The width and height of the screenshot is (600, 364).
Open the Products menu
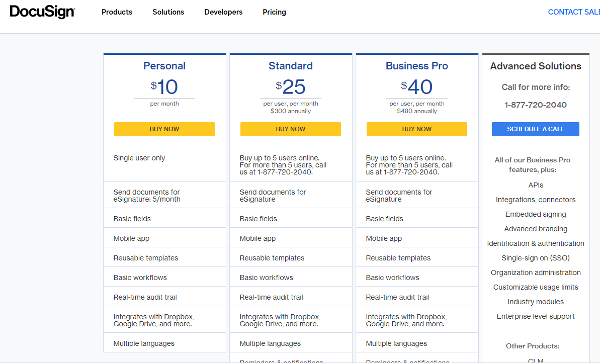point(117,12)
